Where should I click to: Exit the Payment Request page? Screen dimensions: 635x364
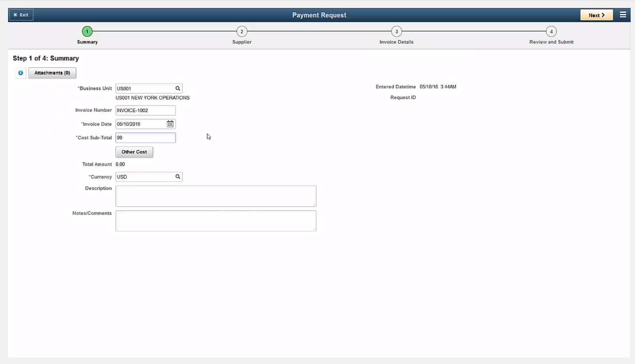[x=21, y=15]
